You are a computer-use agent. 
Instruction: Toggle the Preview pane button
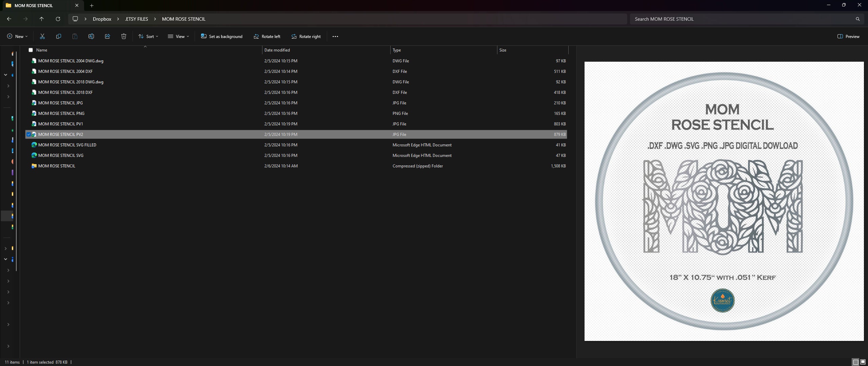pos(848,36)
